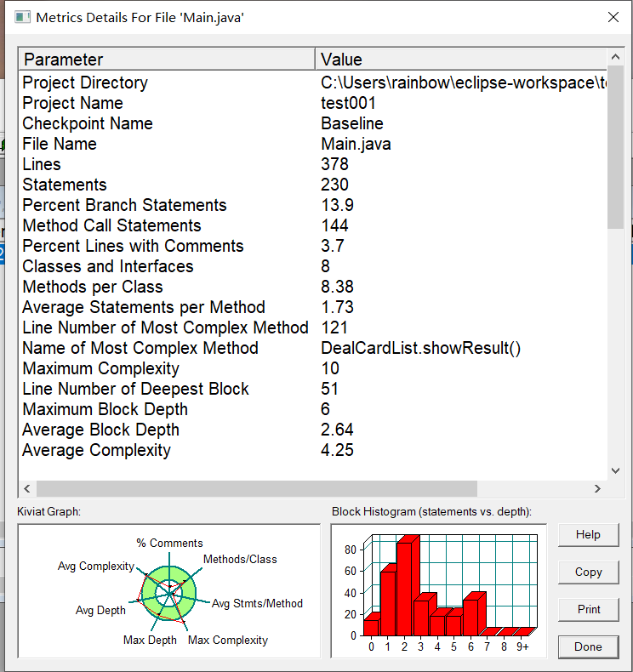Image resolution: width=633 pixels, height=672 pixels.
Task: Select the Average Complexity row
Action: coord(313,451)
